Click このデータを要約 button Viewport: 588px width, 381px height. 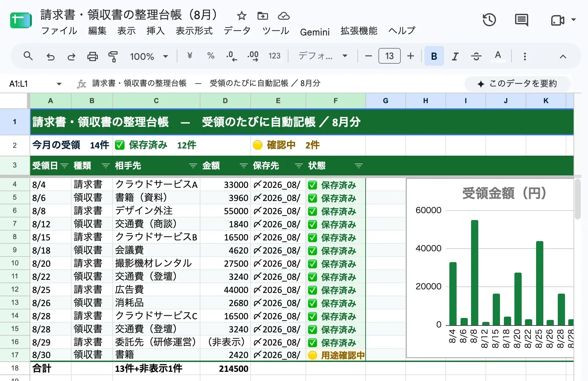517,84
